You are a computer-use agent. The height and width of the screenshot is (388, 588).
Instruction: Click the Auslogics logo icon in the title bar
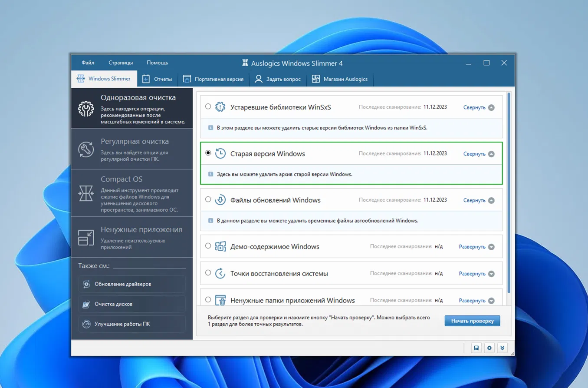tap(245, 63)
